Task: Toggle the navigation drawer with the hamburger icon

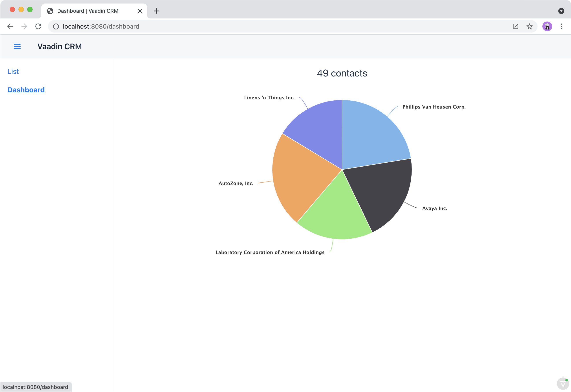Action: (17, 46)
